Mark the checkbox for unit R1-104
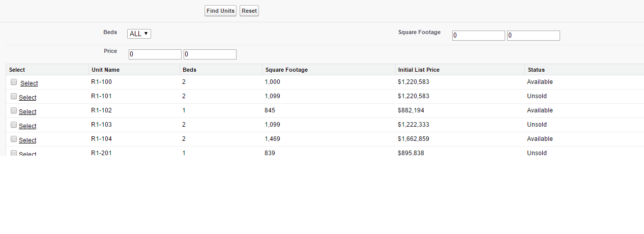This screenshot has width=644, height=234. [14, 139]
